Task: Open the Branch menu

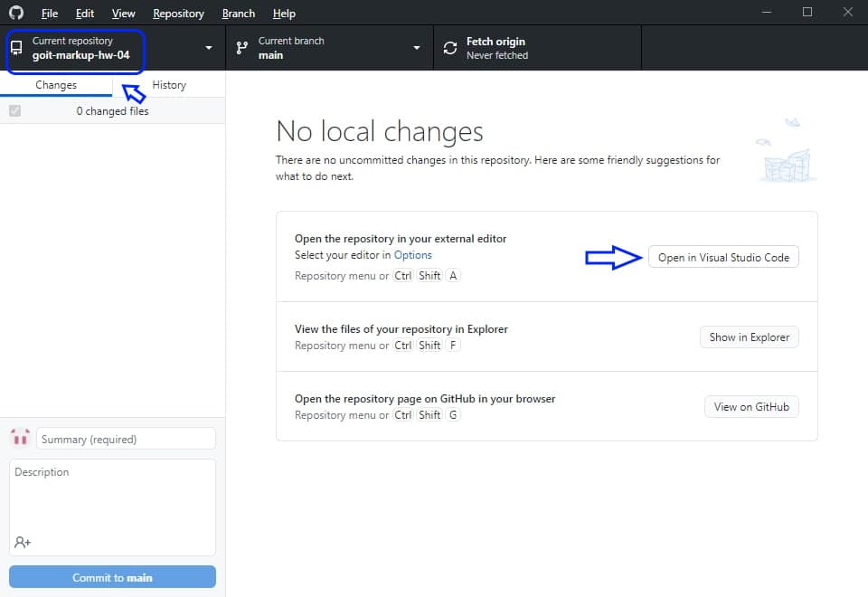Action: tap(239, 14)
